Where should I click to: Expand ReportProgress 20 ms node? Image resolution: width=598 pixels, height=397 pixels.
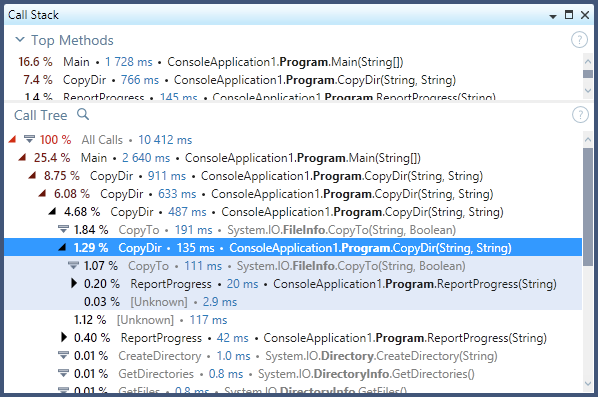click(74, 283)
